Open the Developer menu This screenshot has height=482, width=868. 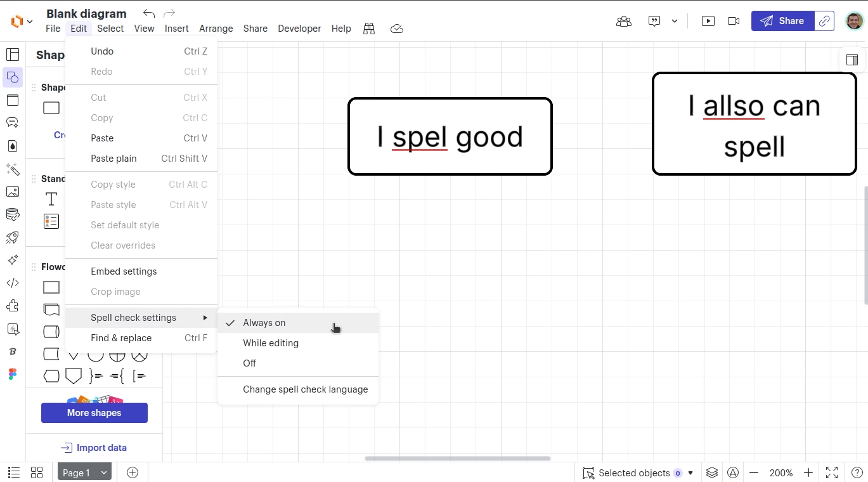299,29
